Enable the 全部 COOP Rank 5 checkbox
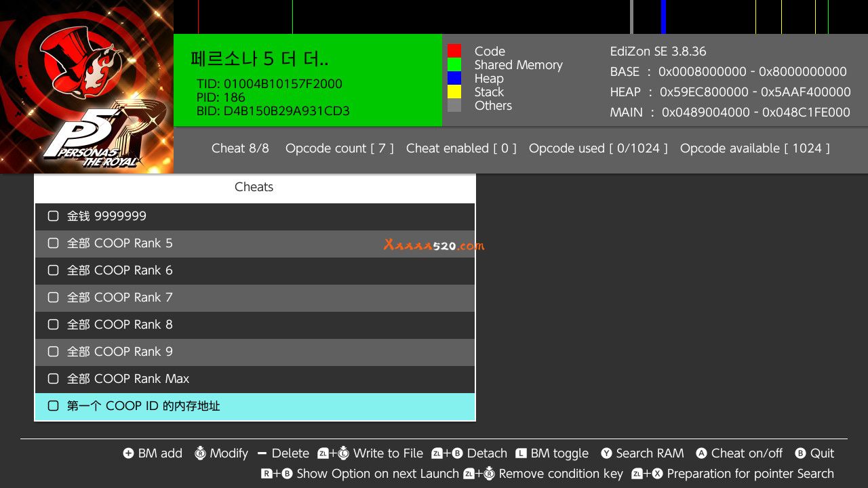This screenshot has height=488, width=868. click(x=53, y=243)
